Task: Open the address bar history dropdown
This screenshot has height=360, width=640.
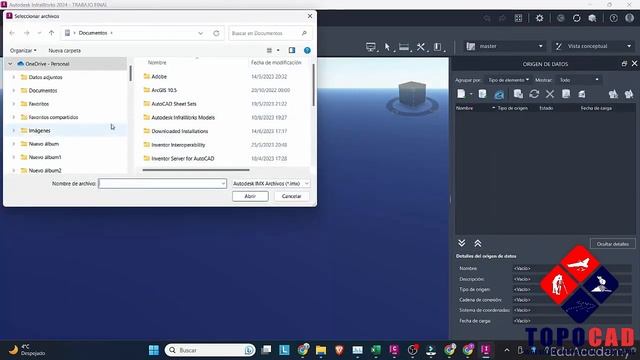Action: 200,33
